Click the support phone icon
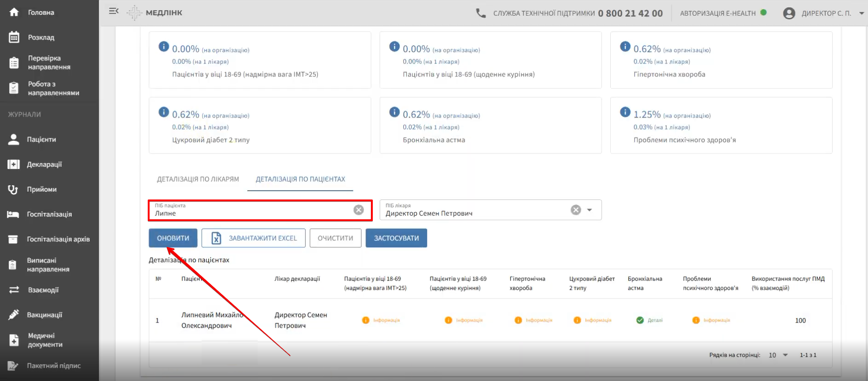The width and height of the screenshot is (868, 381). coord(481,13)
